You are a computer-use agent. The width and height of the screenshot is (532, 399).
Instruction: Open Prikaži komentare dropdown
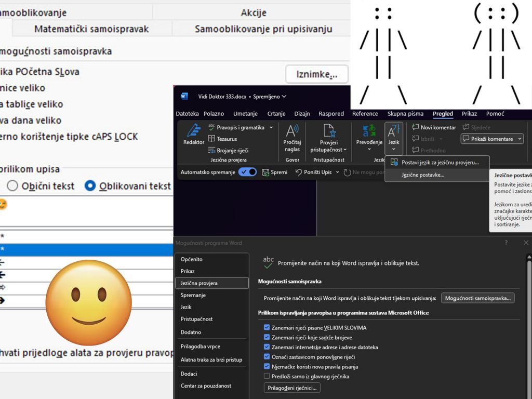[520, 139]
